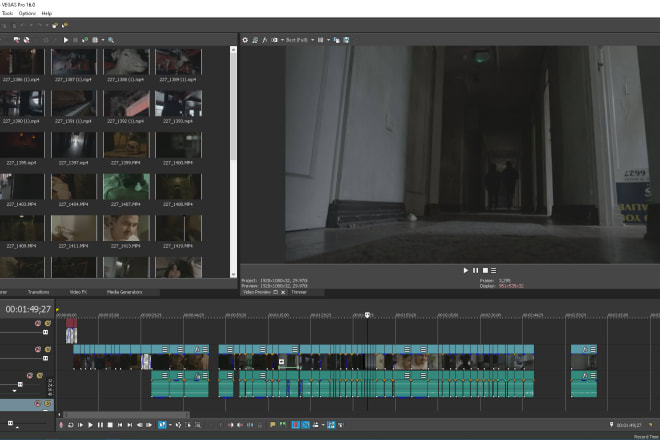
Task: Switch to the Trimmer tab
Action: 299,292
